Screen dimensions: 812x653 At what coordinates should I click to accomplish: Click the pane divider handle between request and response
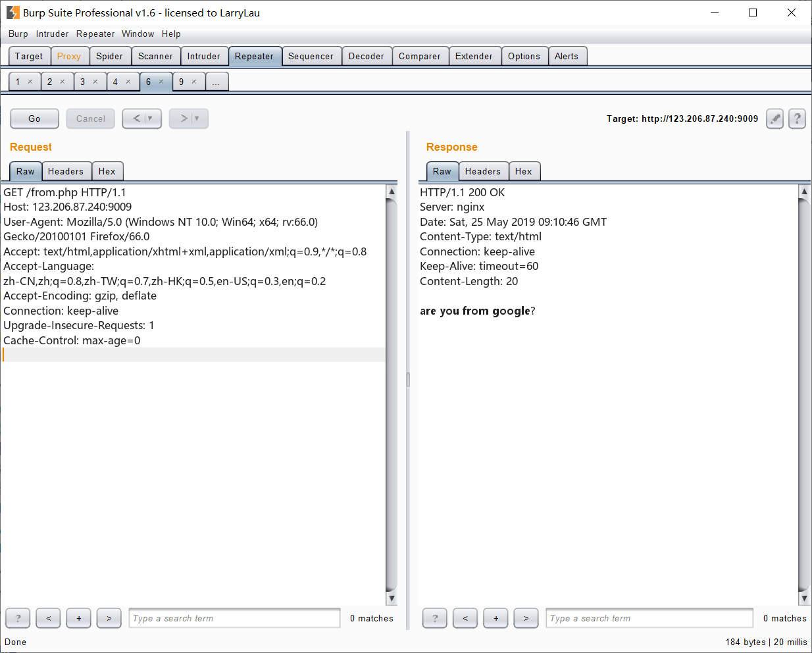tap(408, 380)
